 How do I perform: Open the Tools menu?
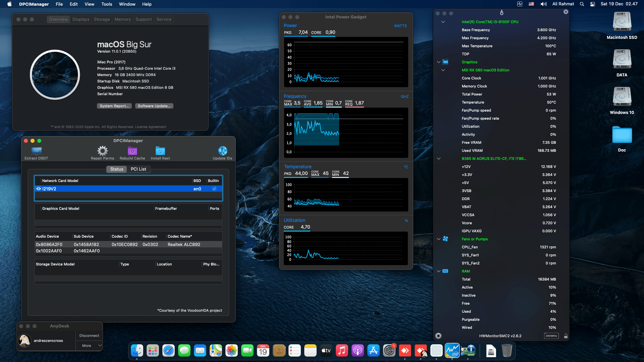tap(107, 4)
